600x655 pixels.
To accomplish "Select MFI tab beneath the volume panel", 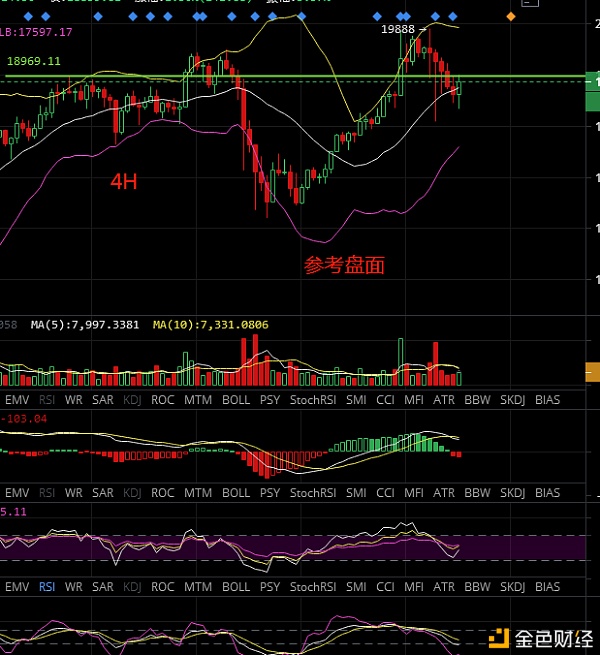I will point(414,400).
